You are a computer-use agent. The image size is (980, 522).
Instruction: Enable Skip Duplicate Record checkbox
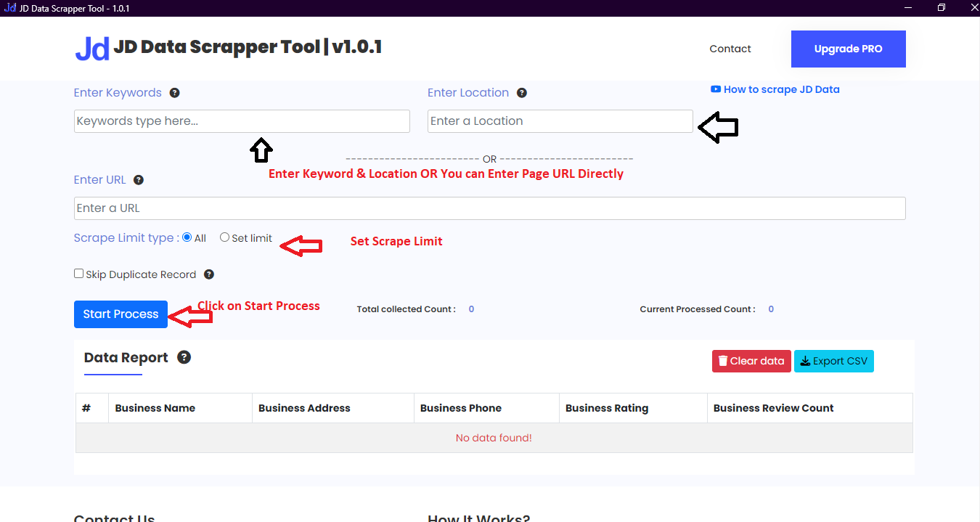[x=78, y=274]
